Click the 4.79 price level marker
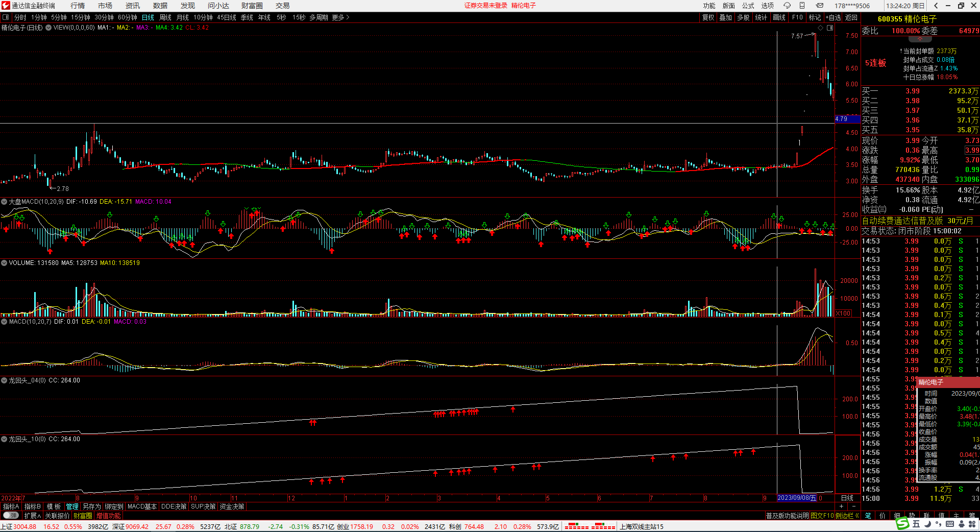This screenshot has height=532, width=980. [847, 119]
